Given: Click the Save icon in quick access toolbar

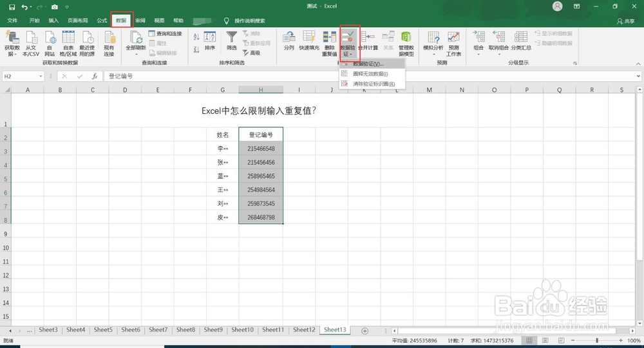Looking at the screenshot, I should (12, 7).
